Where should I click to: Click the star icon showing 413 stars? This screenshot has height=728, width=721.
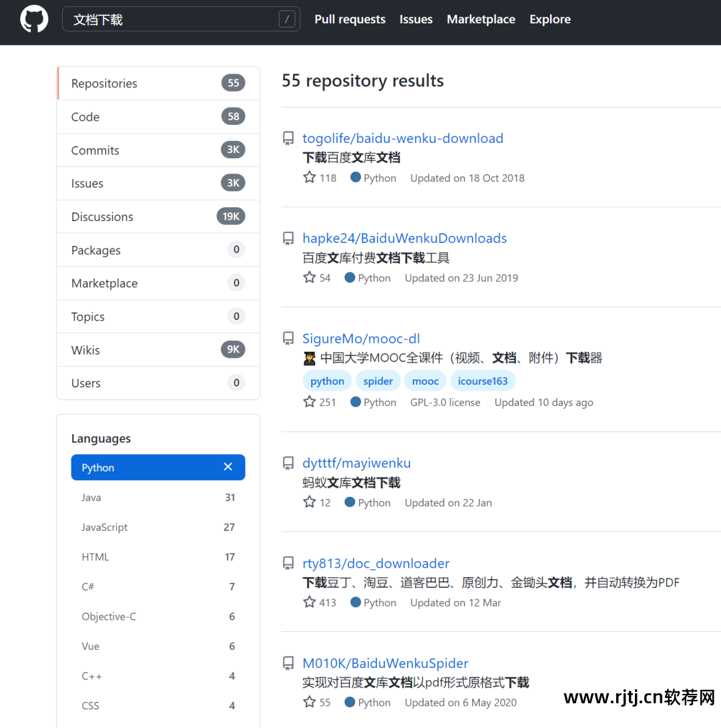[x=310, y=602]
